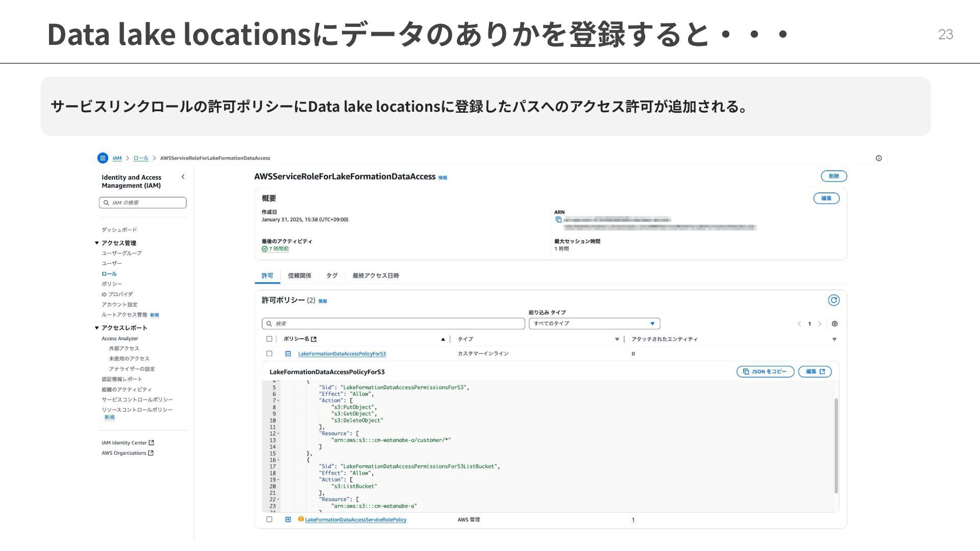Open the filter type dropdown すべてのタイプ

(x=594, y=323)
